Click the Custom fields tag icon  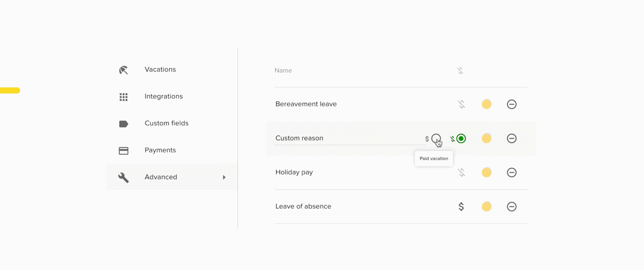[123, 124]
